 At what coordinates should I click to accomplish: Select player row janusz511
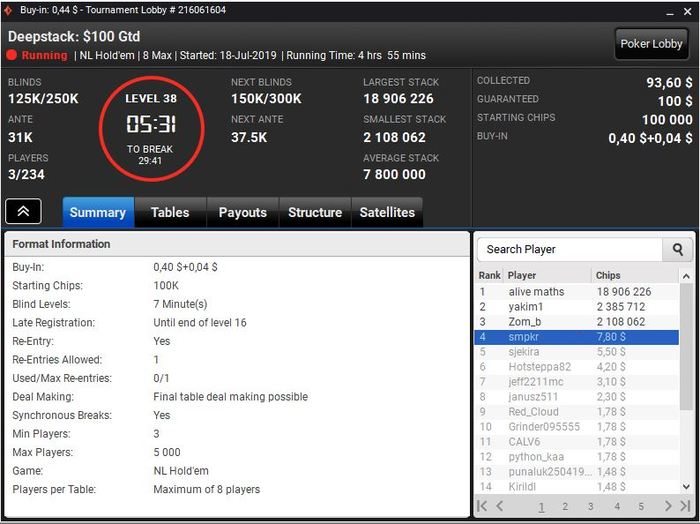[577, 397]
